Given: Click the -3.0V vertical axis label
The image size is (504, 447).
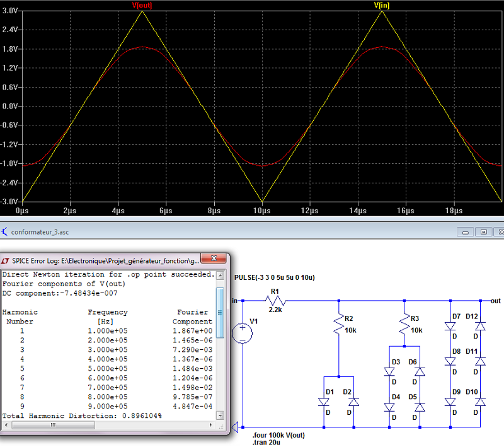Looking at the screenshot, I should click(9, 202).
